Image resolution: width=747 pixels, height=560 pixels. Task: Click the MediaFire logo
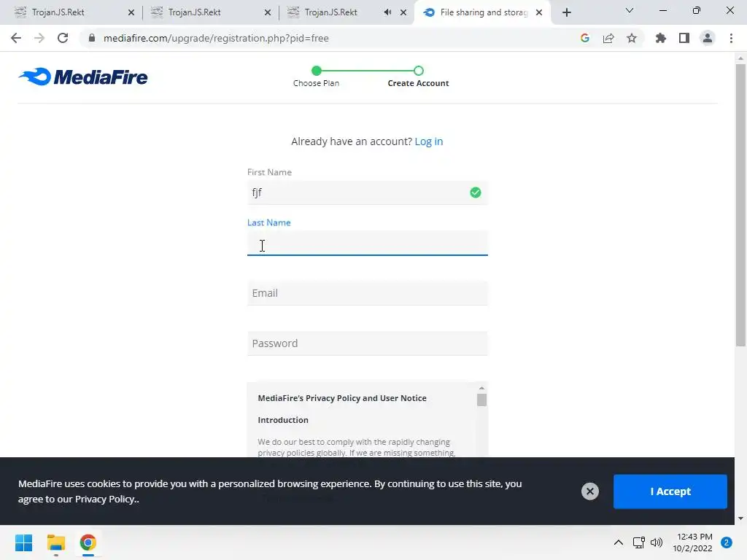(83, 77)
